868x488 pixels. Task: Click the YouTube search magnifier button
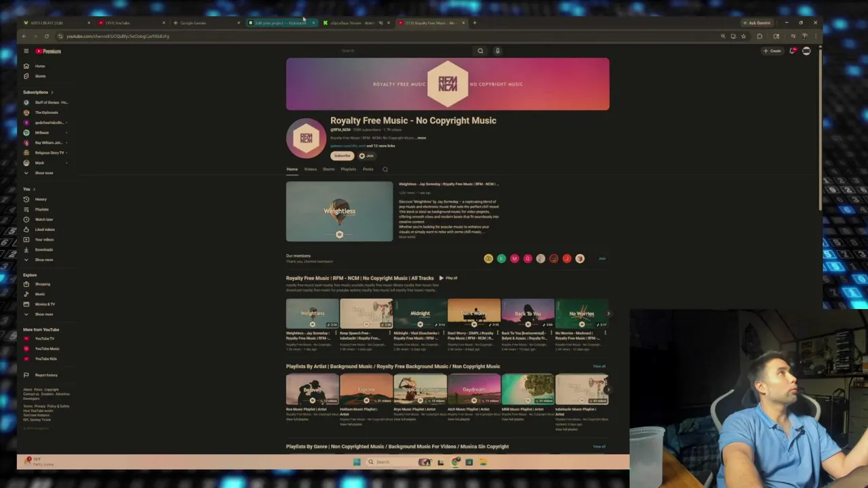point(480,51)
